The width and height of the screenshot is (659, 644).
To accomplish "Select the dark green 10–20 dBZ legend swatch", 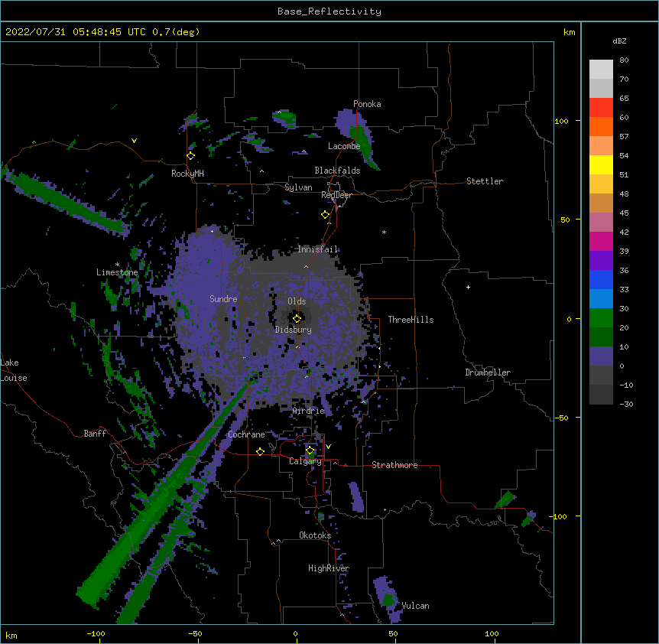I will click(x=601, y=337).
